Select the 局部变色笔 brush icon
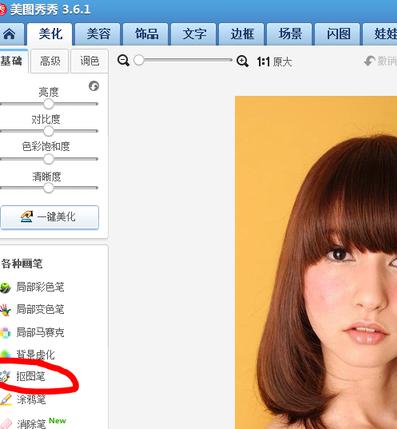 tap(5, 310)
